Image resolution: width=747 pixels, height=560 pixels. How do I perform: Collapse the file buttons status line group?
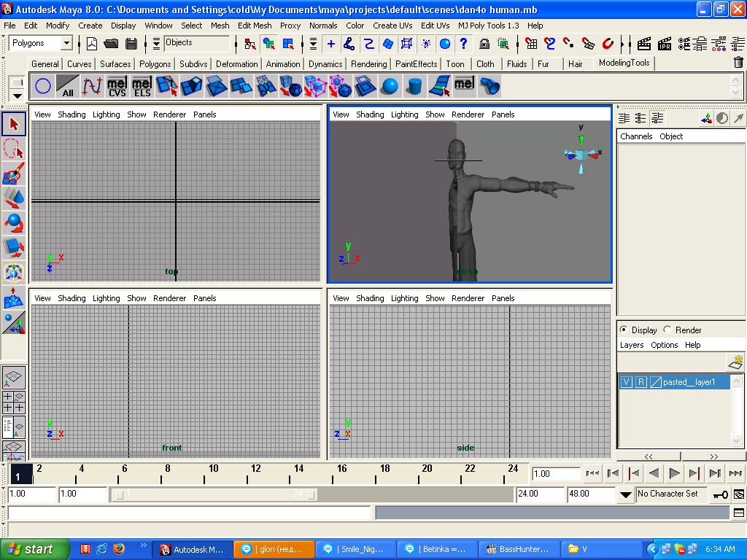(x=80, y=44)
